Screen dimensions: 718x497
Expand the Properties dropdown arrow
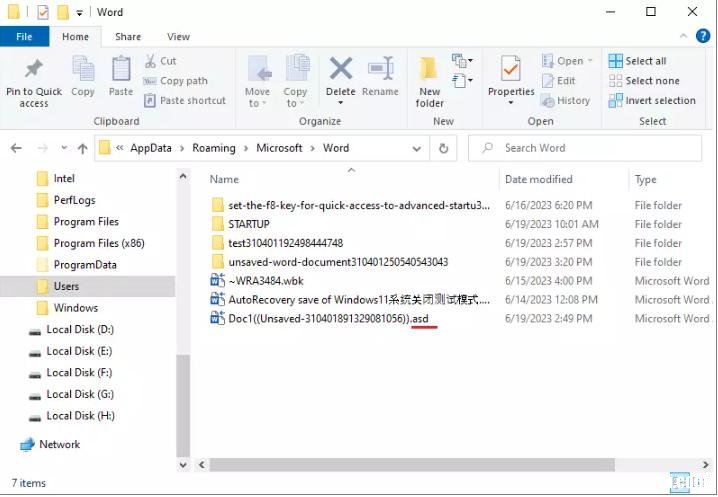coord(511,103)
